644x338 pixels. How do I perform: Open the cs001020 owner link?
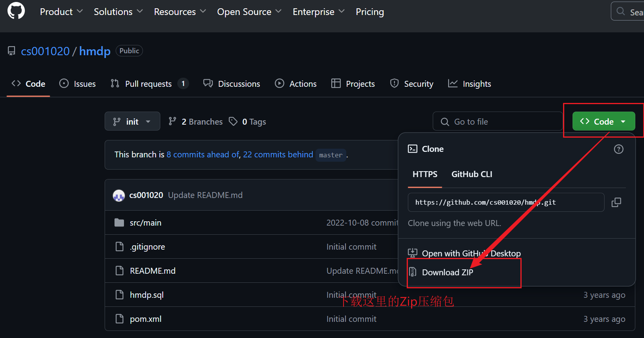pyautogui.click(x=45, y=51)
